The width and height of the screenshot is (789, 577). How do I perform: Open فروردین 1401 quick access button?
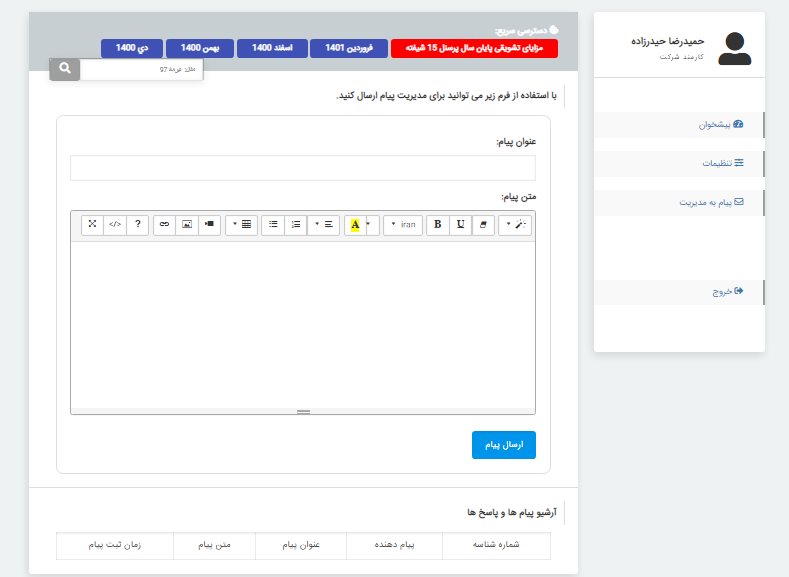pyautogui.click(x=349, y=48)
